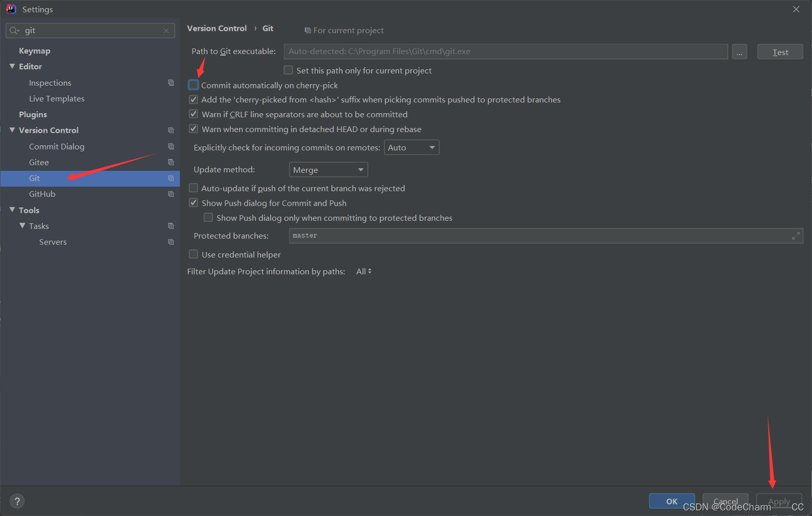Open the Update method Merge dropdown
This screenshot has height=516, width=812.
pos(328,170)
